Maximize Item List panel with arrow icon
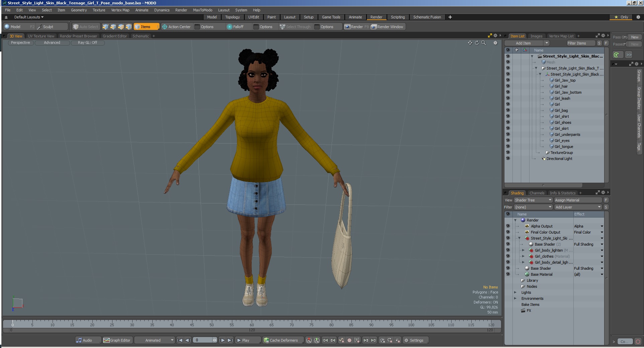This screenshot has height=348, width=644. pyautogui.click(x=597, y=35)
